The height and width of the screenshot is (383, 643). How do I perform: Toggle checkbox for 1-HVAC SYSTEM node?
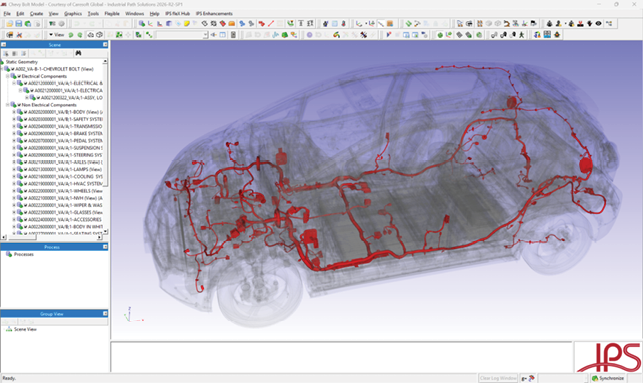coord(25,184)
